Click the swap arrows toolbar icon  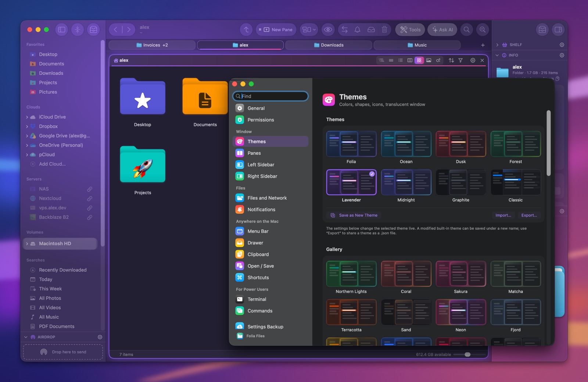[345, 30]
